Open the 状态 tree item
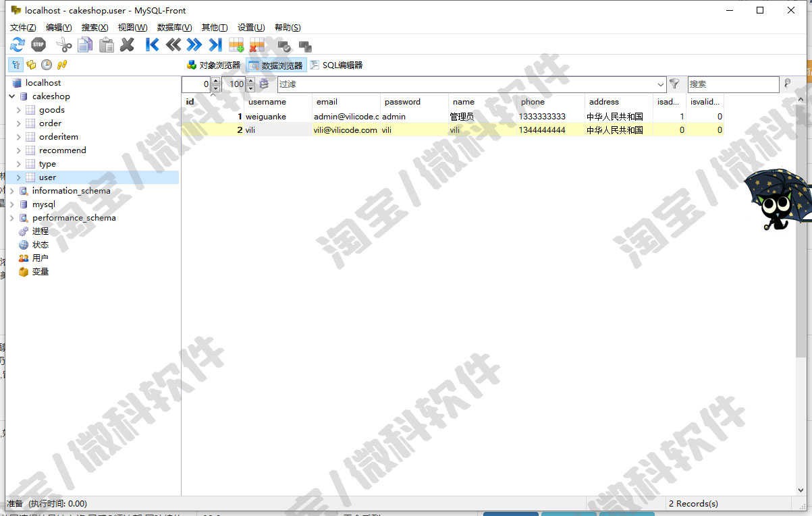This screenshot has height=516, width=812. tap(40, 245)
